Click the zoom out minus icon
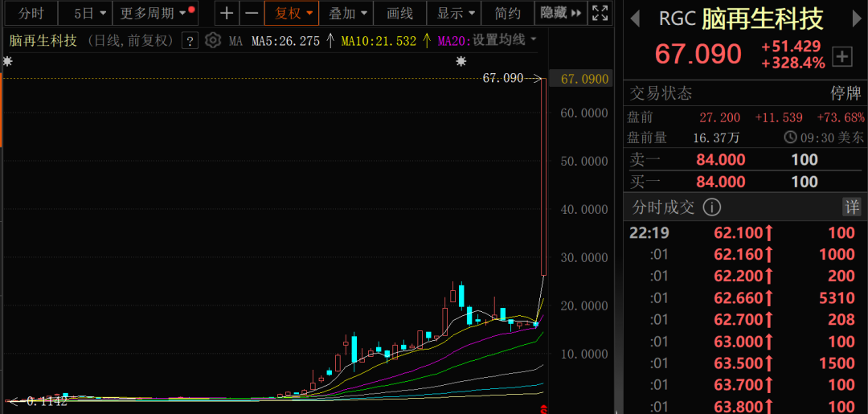This screenshot has width=868, height=414. pos(252,13)
